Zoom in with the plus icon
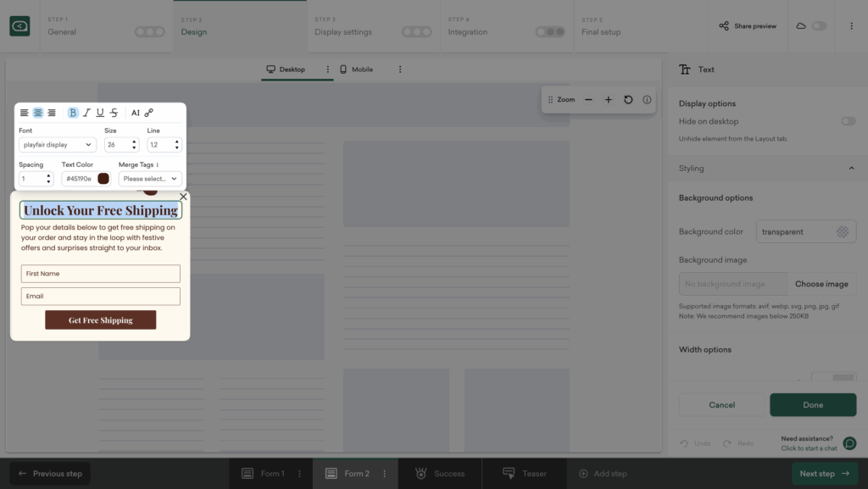Screen dimensions: 868x489 point(608,100)
